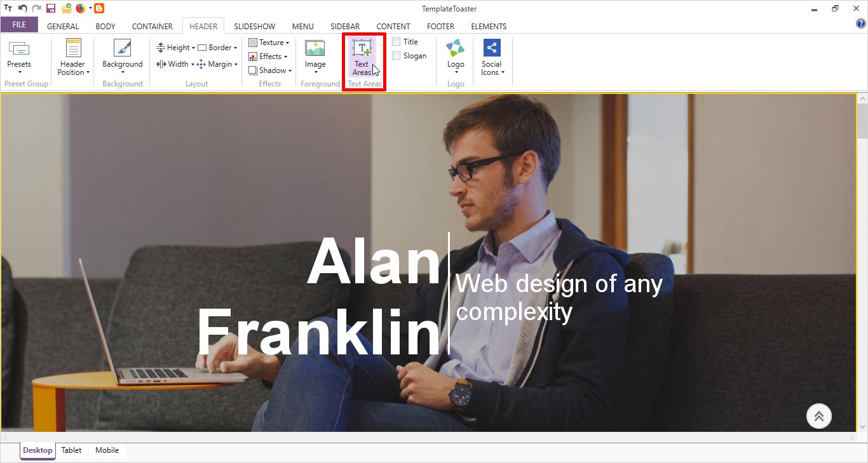Open the blue Help question mark icon
The image size is (868, 463).
(861, 24)
